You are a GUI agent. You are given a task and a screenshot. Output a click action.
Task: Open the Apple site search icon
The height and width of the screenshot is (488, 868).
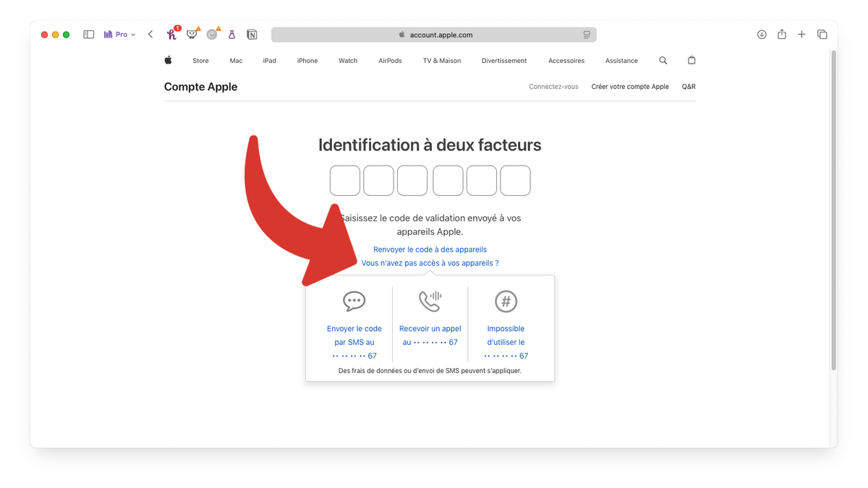[x=663, y=61]
